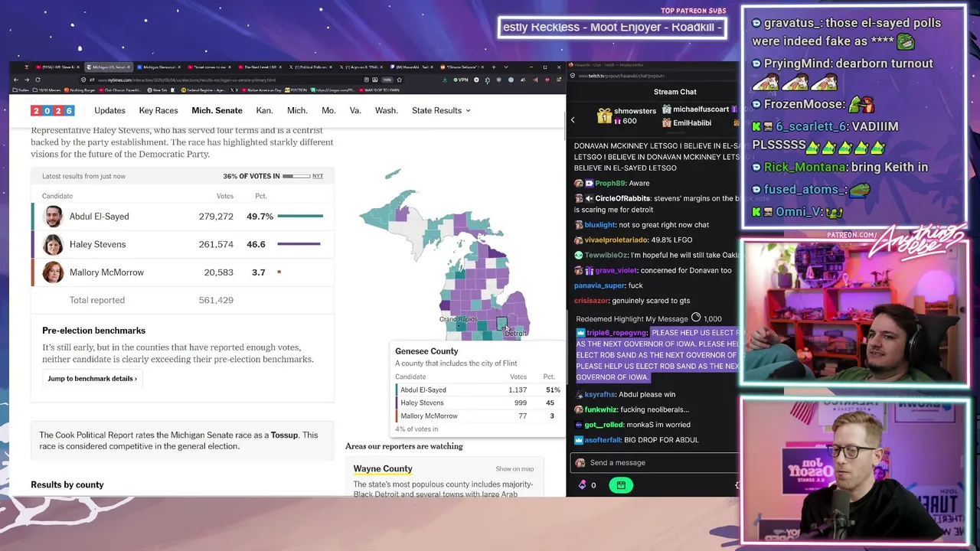The height and width of the screenshot is (551, 980).
Task: Select the Mich. Senate nav item
Action: click(x=217, y=110)
